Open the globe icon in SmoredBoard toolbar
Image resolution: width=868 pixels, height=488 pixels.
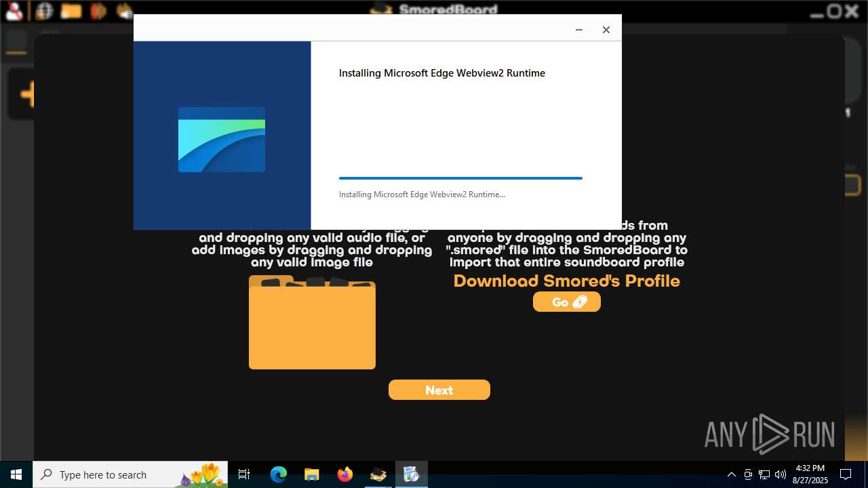point(44,11)
